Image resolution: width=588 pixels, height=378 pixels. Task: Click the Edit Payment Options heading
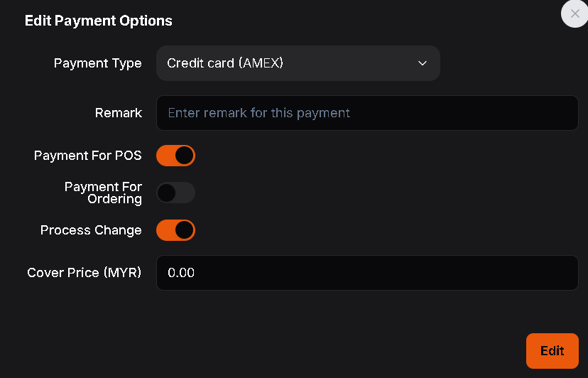(99, 21)
